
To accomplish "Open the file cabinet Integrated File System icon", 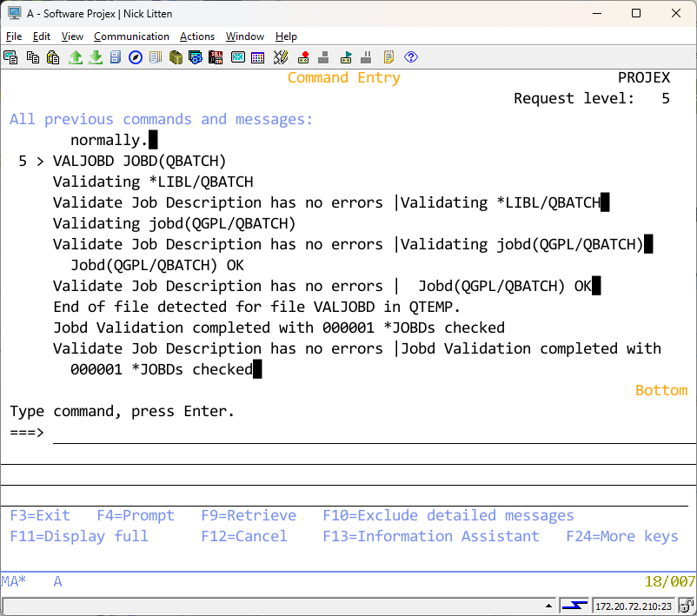I will coord(116,57).
